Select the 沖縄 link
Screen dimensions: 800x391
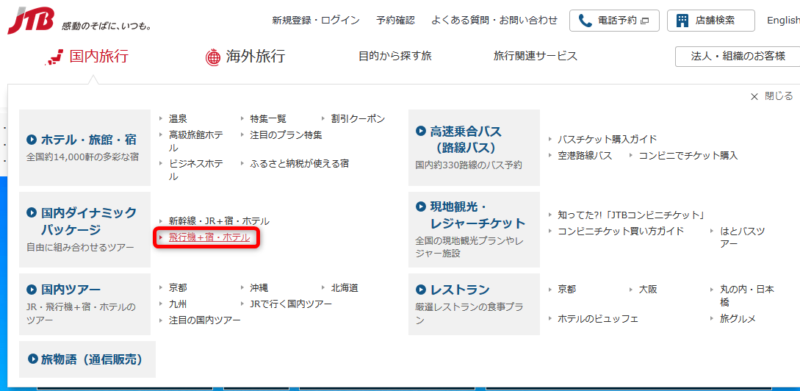point(259,288)
